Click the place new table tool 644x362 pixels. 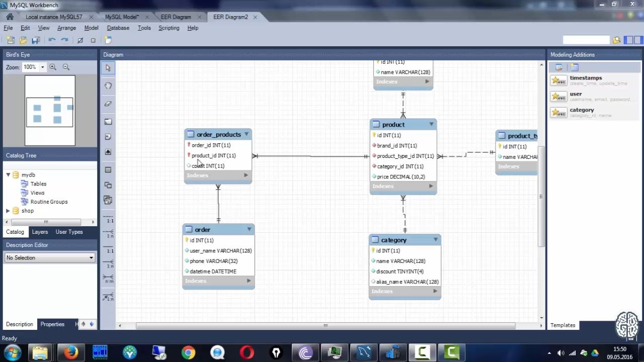pos(108,170)
